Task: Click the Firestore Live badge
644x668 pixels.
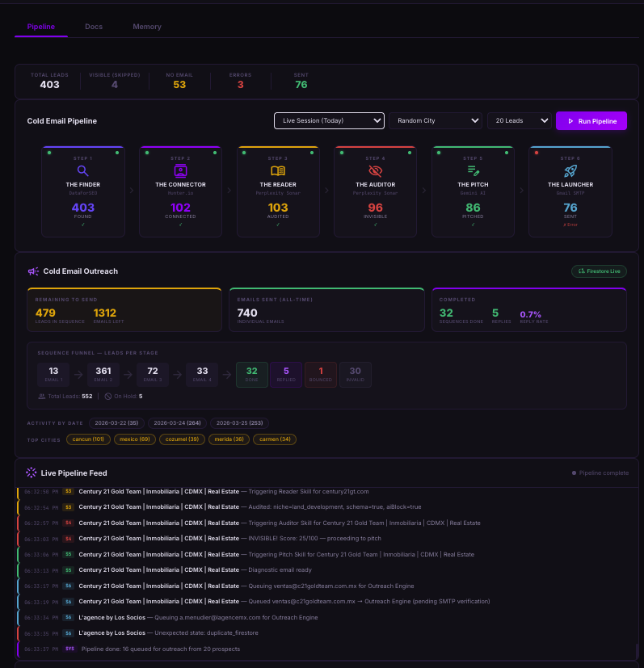Action: (599, 271)
